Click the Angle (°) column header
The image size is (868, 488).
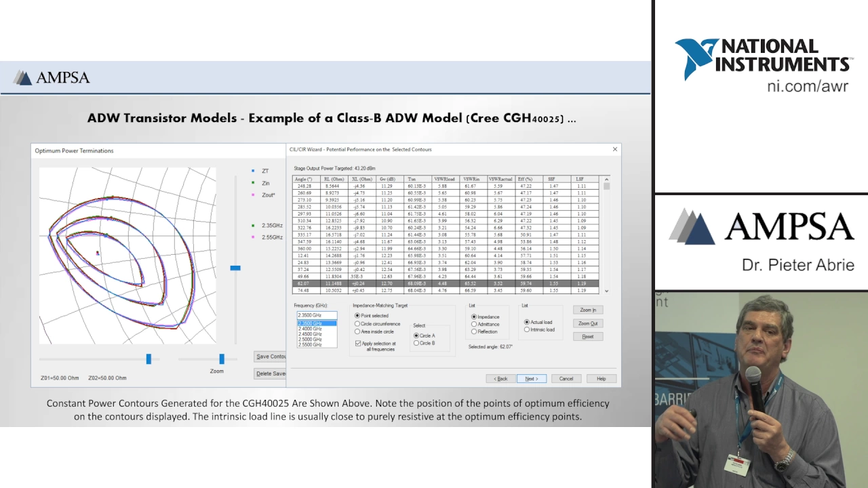[305, 179]
